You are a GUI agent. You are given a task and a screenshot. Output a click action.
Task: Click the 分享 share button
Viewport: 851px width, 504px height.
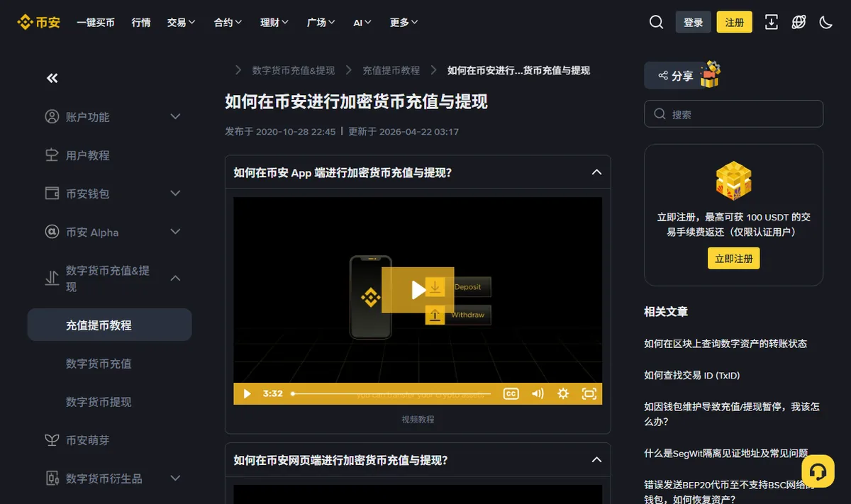point(676,75)
